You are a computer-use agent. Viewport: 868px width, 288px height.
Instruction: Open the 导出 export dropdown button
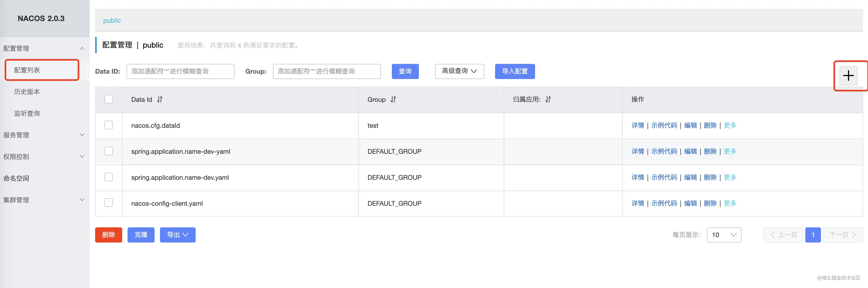click(178, 235)
